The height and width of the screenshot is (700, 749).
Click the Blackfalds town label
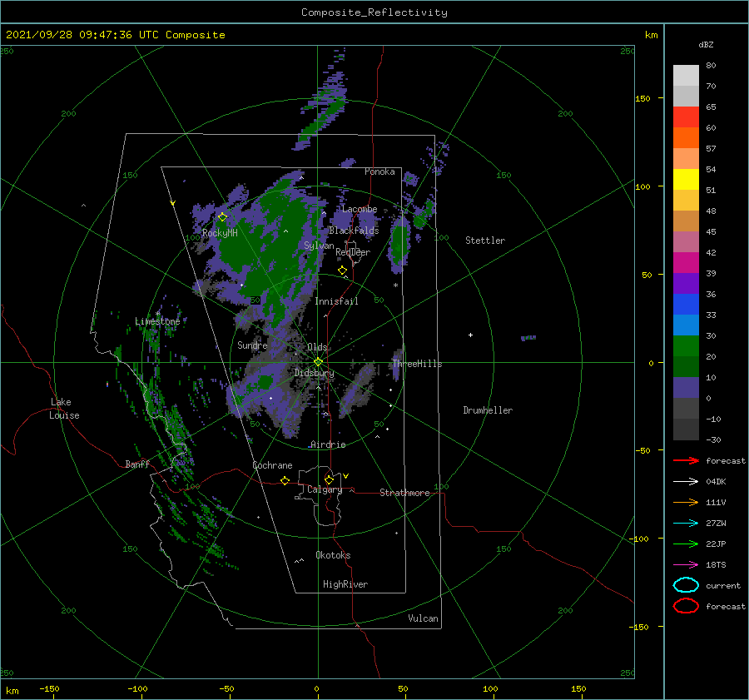(x=354, y=231)
